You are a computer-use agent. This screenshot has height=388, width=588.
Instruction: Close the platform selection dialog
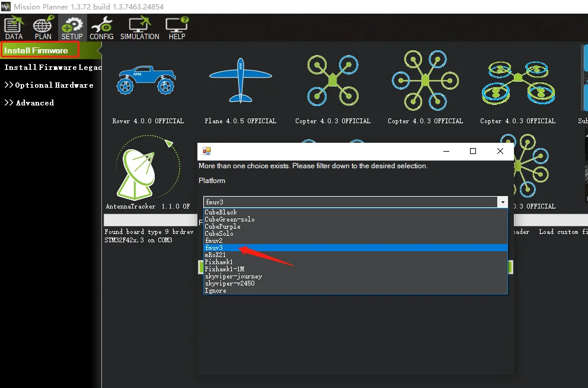pyautogui.click(x=500, y=151)
